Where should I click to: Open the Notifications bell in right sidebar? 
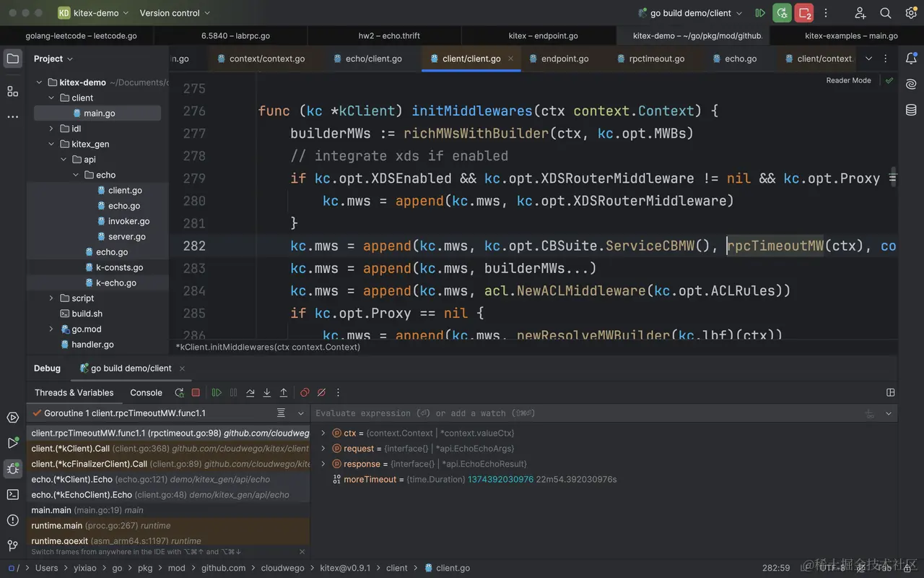tap(911, 59)
